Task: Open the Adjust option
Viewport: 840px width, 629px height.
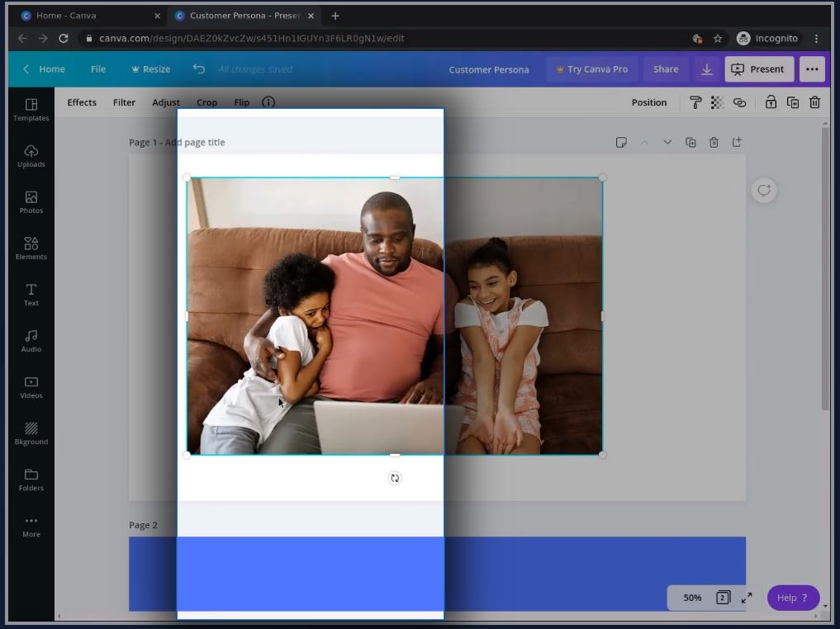Action: pyautogui.click(x=165, y=102)
